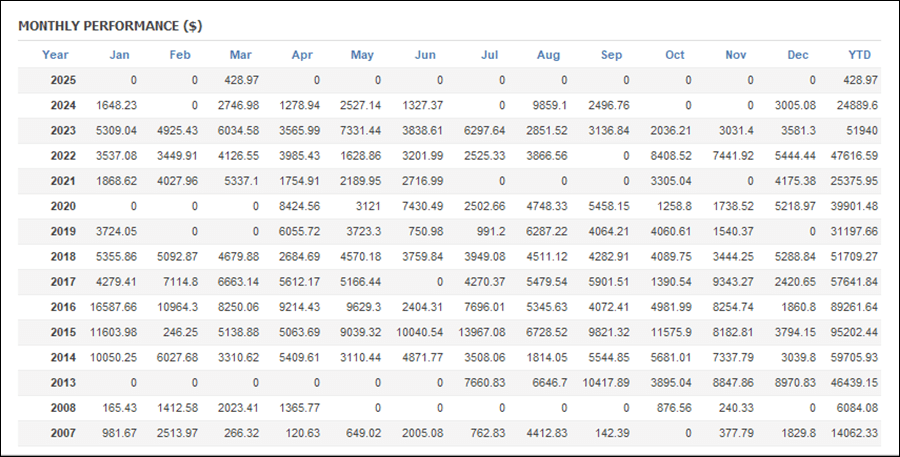The height and width of the screenshot is (457, 900).
Task: Select the 2025 year row label
Action: [x=63, y=80]
